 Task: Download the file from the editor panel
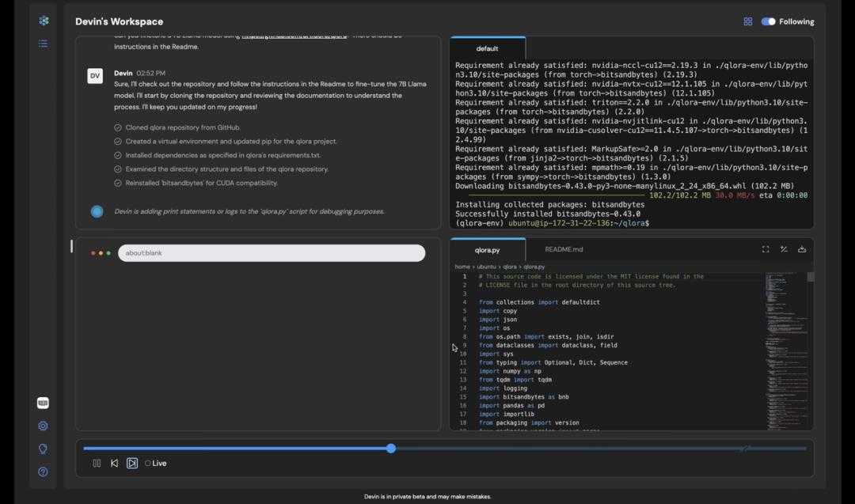[802, 249]
